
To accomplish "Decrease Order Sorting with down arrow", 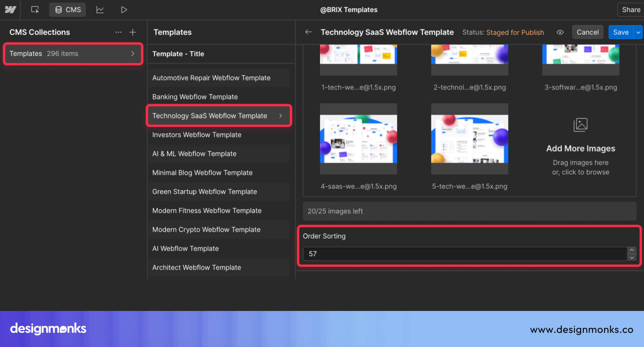I will point(632,258).
